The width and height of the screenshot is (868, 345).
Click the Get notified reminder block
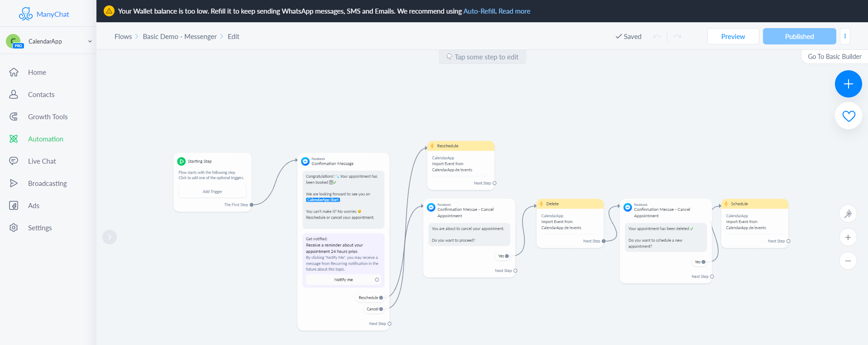click(343, 260)
